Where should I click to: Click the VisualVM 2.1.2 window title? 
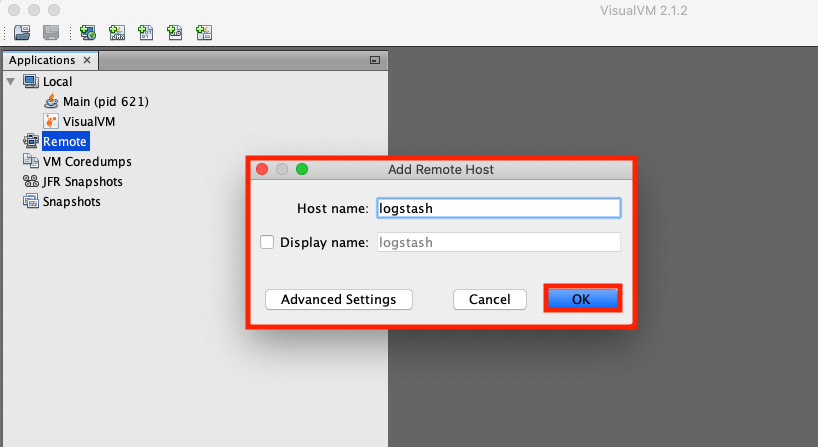[x=643, y=10]
